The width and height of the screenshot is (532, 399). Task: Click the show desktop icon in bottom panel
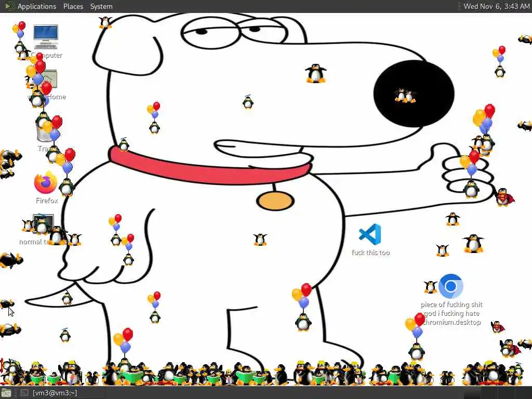(6, 393)
